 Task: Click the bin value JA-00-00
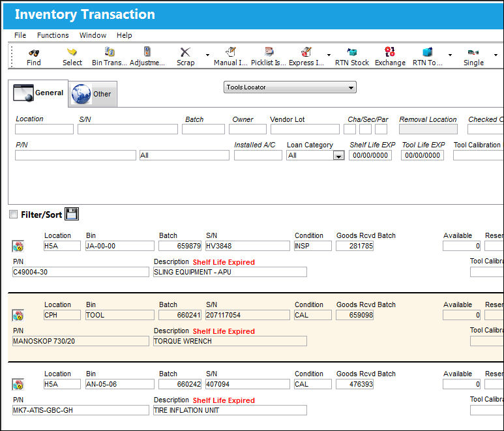120,246
